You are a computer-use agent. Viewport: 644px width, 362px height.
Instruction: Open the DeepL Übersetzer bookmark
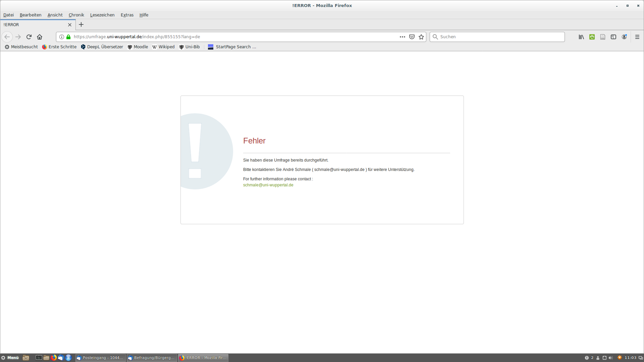click(102, 47)
